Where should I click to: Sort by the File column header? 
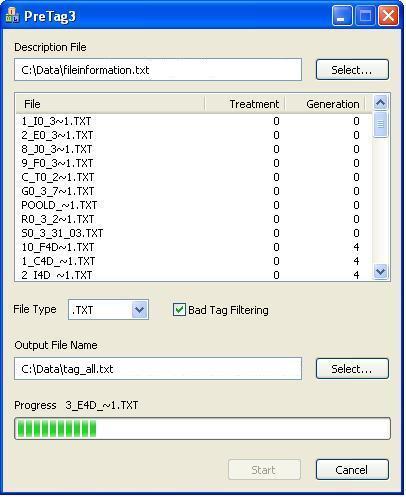click(x=110, y=104)
